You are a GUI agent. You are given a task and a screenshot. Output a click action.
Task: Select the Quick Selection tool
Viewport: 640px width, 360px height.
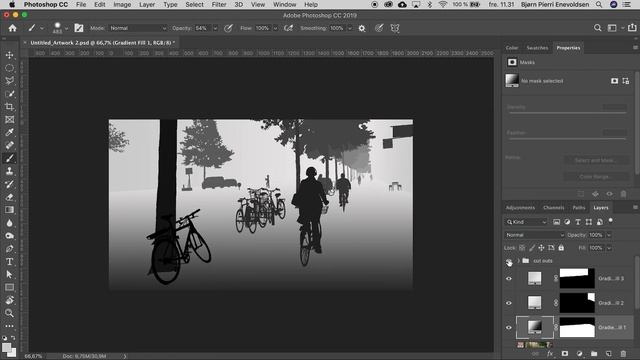point(9,93)
